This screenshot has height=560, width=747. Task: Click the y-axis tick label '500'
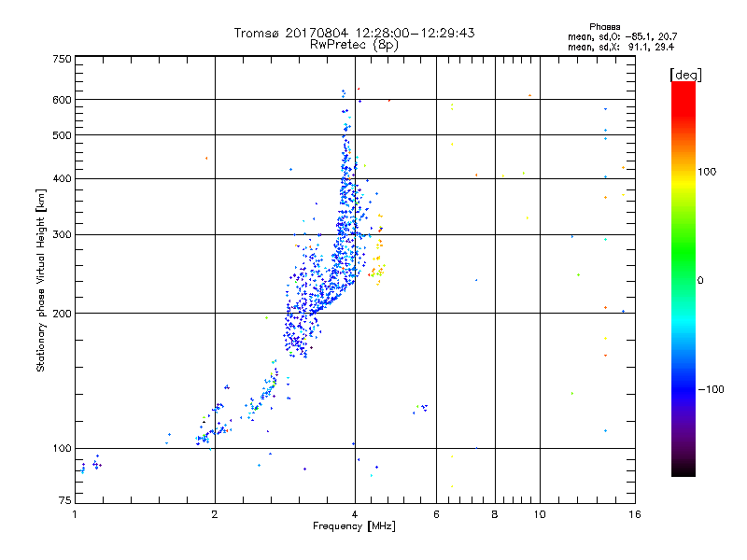pos(62,135)
